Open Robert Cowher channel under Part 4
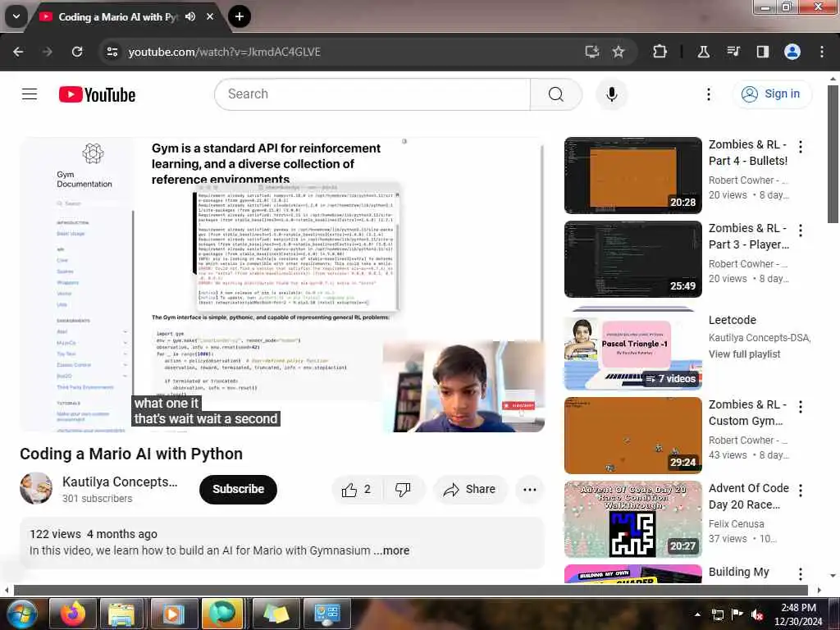 coord(748,180)
